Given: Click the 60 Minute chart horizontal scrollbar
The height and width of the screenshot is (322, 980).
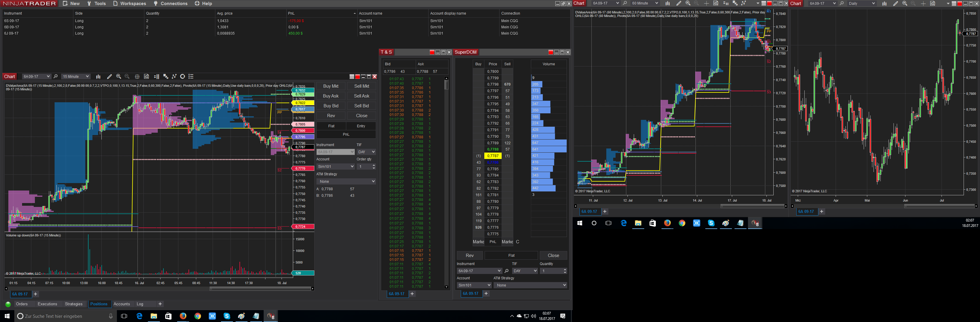Looking at the screenshot, I should pyautogui.click(x=680, y=206).
